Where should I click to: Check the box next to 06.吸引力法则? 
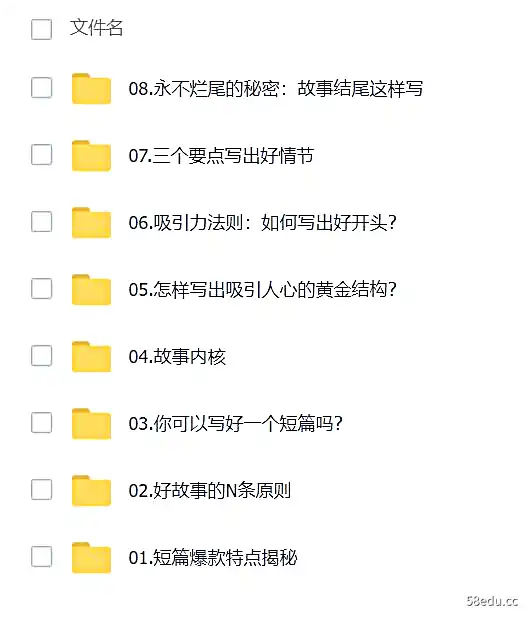coord(41,222)
